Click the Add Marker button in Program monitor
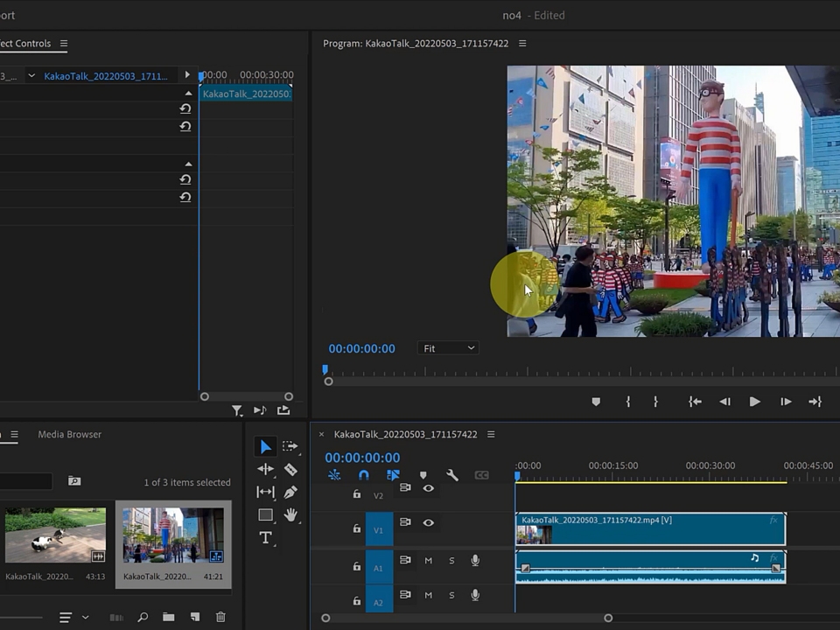 click(x=596, y=402)
